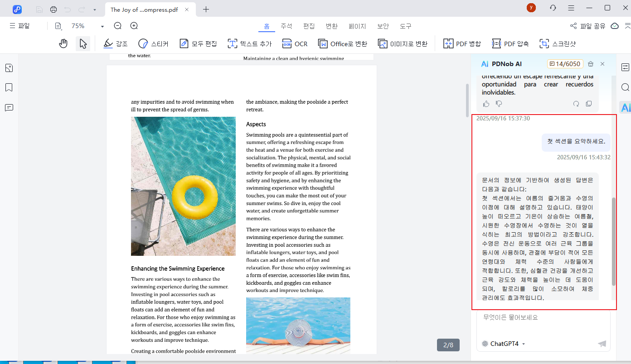Viewport: 631px width, 364px height.
Task: Click the Office로 변환 button
Action: click(343, 43)
